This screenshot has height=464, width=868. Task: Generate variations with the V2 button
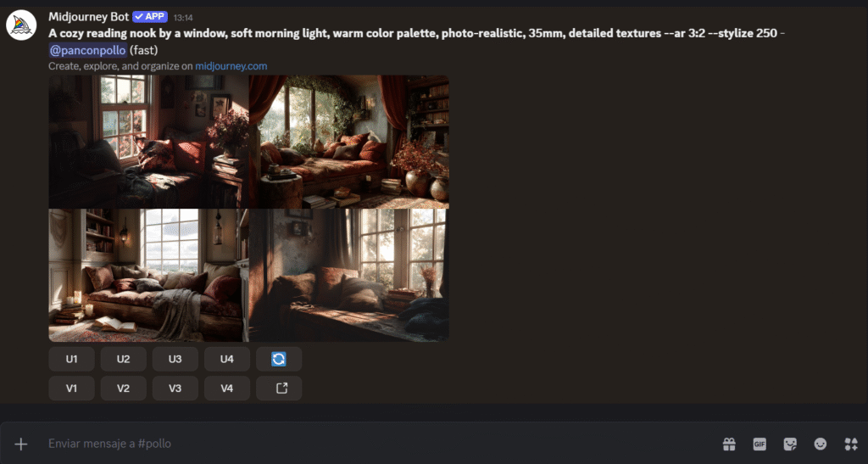coord(124,389)
